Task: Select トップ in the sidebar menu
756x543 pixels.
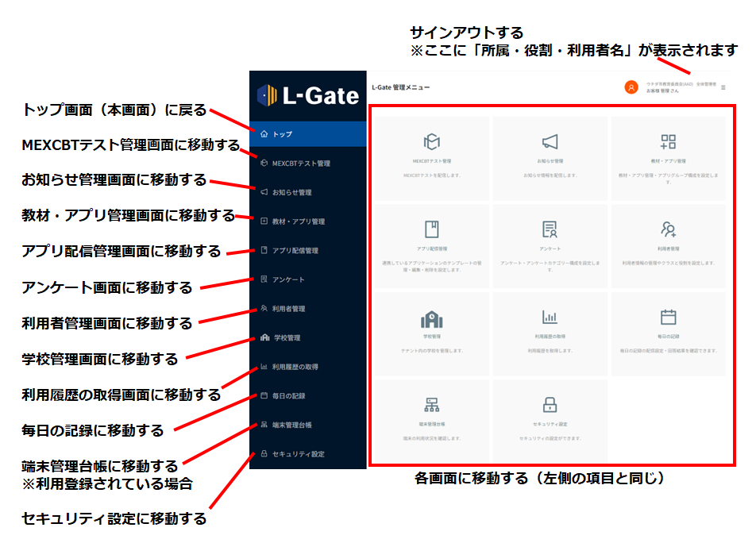Action: pyautogui.click(x=307, y=134)
